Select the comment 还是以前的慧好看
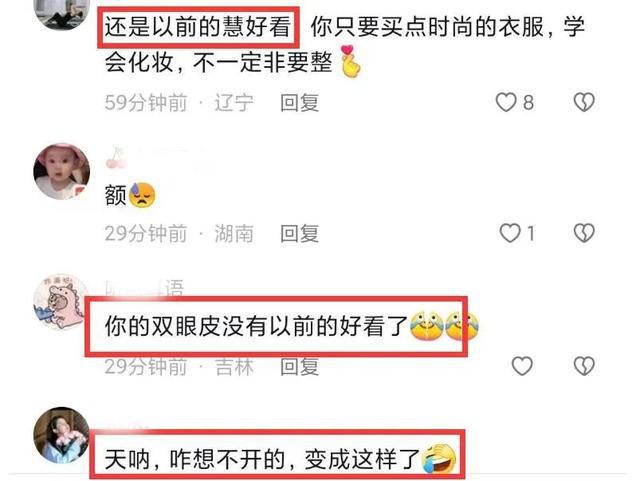640x481 pixels. click(198, 27)
